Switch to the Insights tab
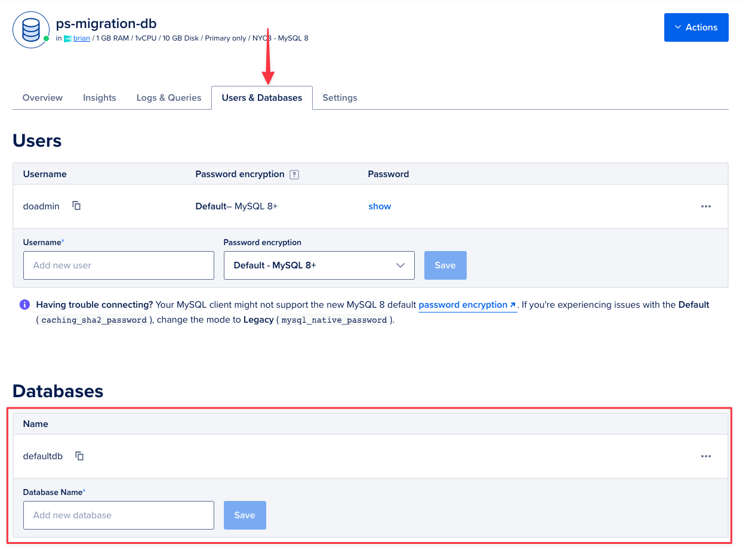The image size is (749, 560). 100,98
